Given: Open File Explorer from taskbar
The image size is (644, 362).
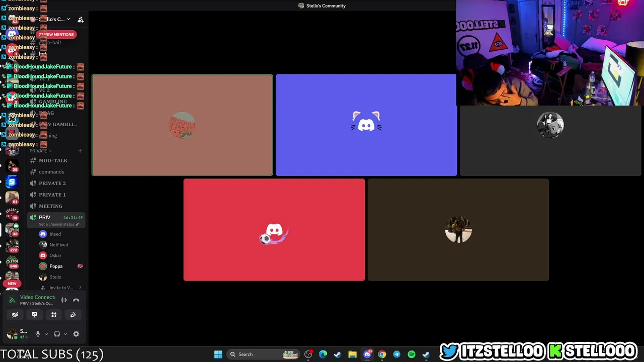Looking at the screenshot, I should (352, 354).
